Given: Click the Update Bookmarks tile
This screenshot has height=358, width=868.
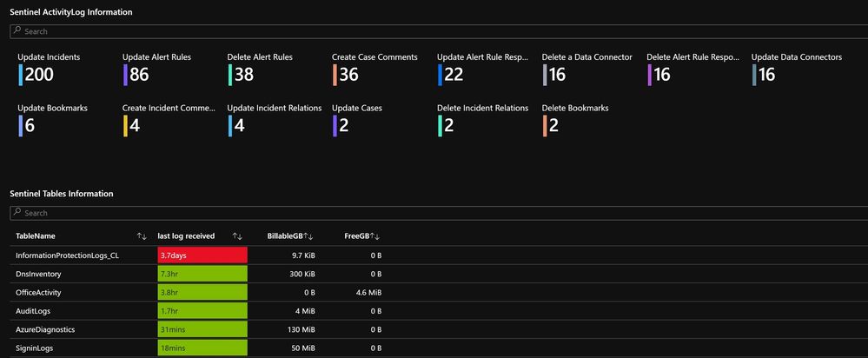Looking at the screenshot, I should (53, 120).
